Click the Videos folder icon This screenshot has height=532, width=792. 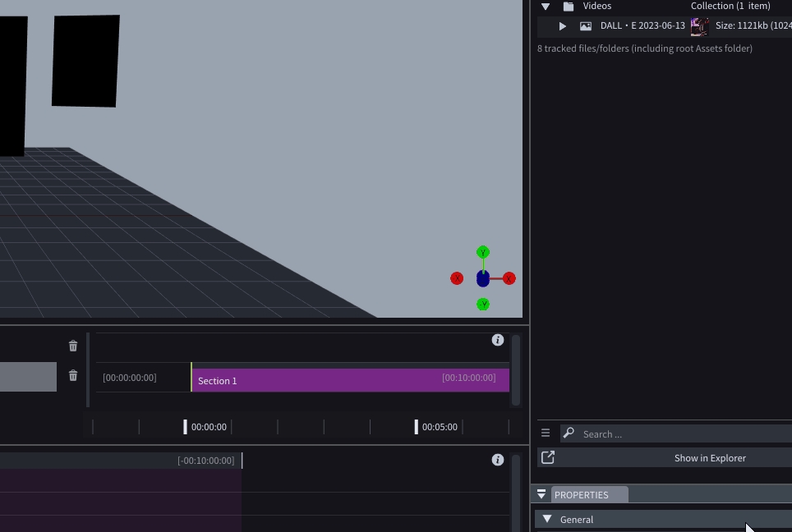tap(569, 6)
